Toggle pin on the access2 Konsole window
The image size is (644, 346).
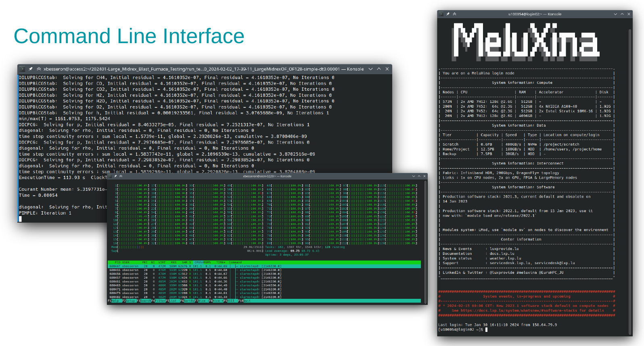click(x=31, y=69)
